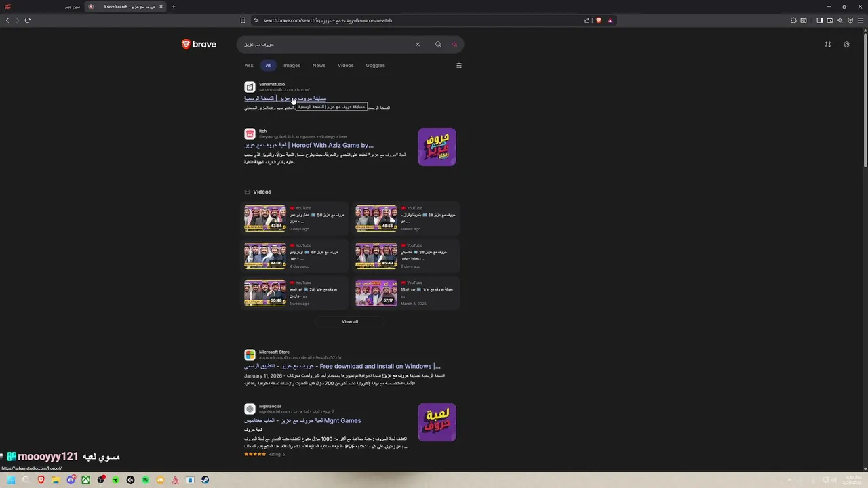Open Windows Start menu
Image resolution: width=868 pixels, height=488 pixels.
coord(11,480)
